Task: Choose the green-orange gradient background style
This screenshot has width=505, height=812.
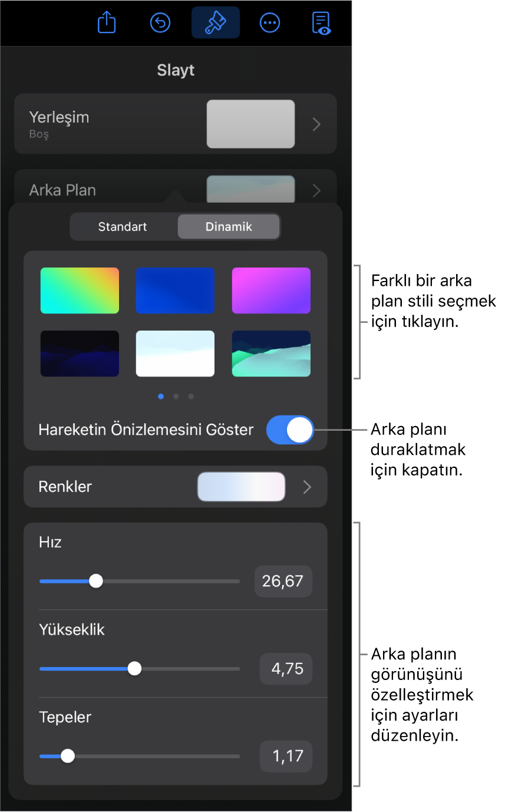Action: pos(80,291)
